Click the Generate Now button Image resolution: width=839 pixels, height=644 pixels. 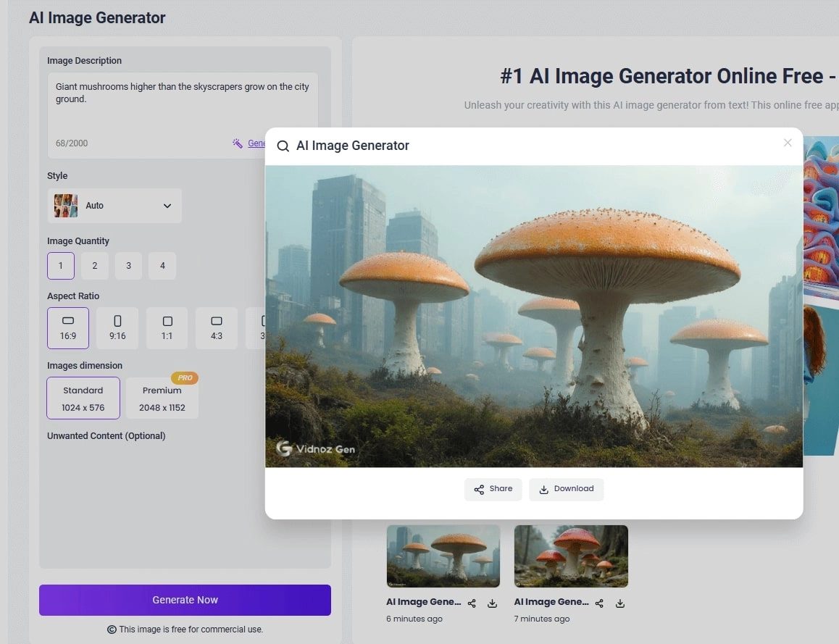(x=185, y=600)
